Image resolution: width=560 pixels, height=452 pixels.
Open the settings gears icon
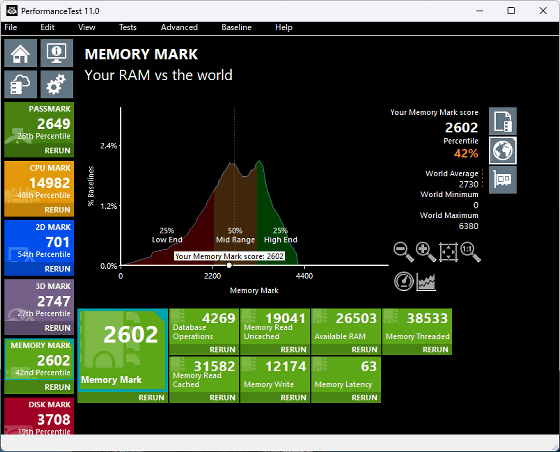tap(57, 84)
